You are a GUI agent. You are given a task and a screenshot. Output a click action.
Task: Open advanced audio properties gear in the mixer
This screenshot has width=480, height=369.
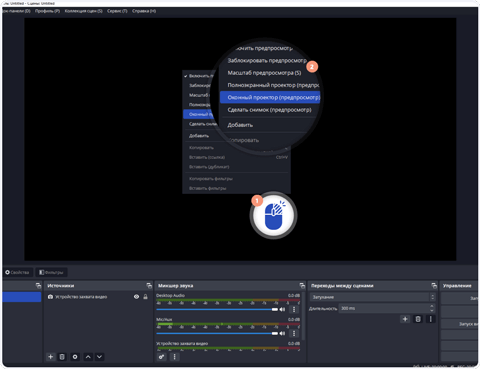(x=162, y=357)
